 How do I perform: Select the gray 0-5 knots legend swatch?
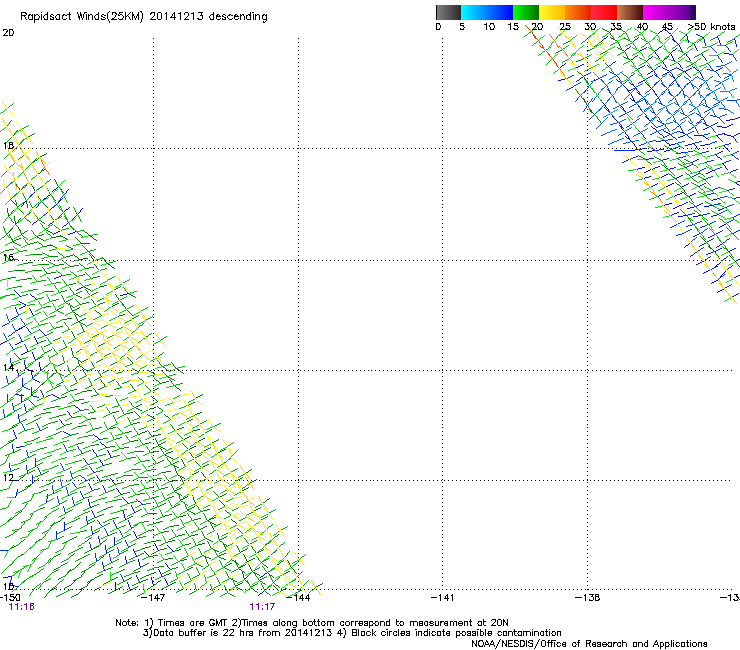click(x=448, y=12)
